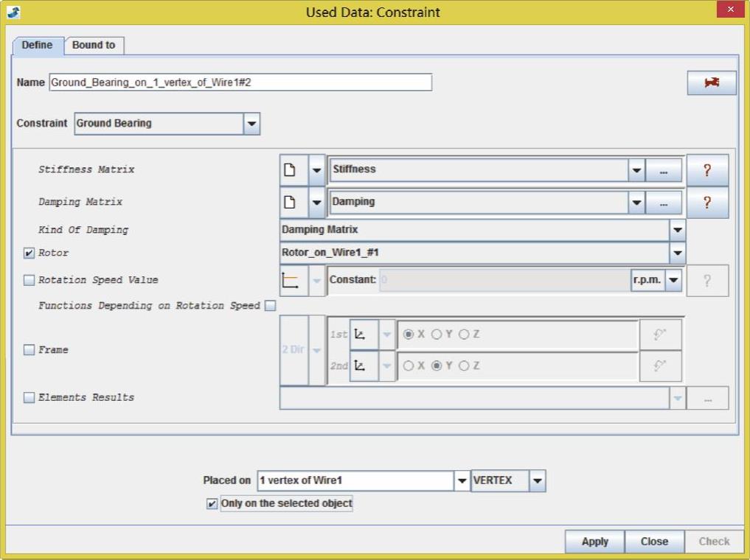The width and height of the screenshot is (750, 560).
Task: Click the Close button at bottom
Action: coord(654,542)
